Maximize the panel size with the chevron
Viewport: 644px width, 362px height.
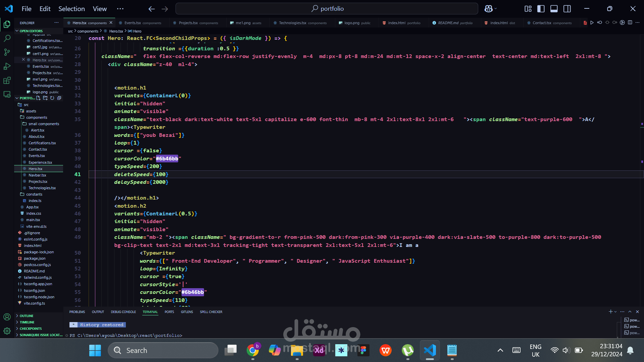(x=630, y=312)
